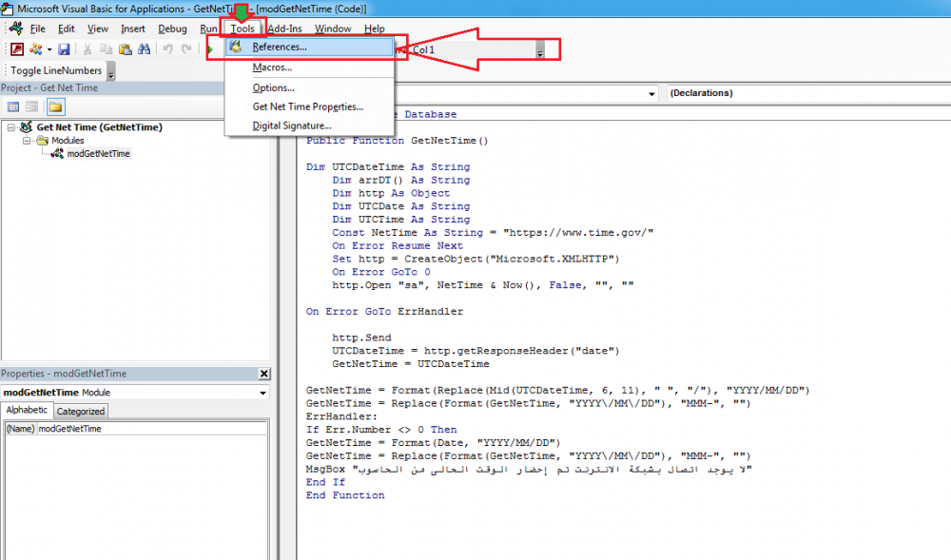Image resolution: width=951 pixels, height=560 pixels.
Task: Click the Cut scissors icon
Action: (87, 49)
